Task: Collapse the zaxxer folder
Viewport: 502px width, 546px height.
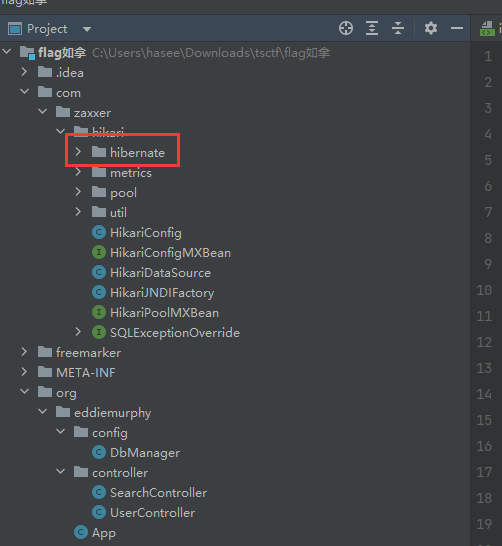Action: (x=42, y=112)
